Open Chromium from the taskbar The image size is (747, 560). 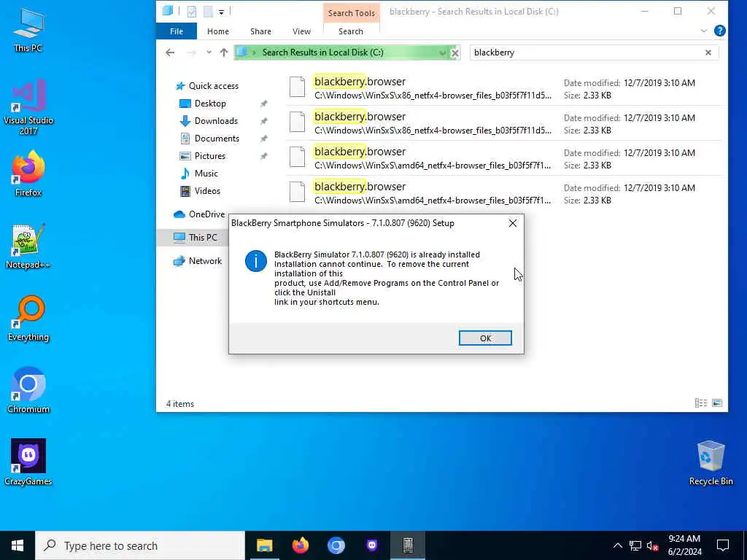336,545
